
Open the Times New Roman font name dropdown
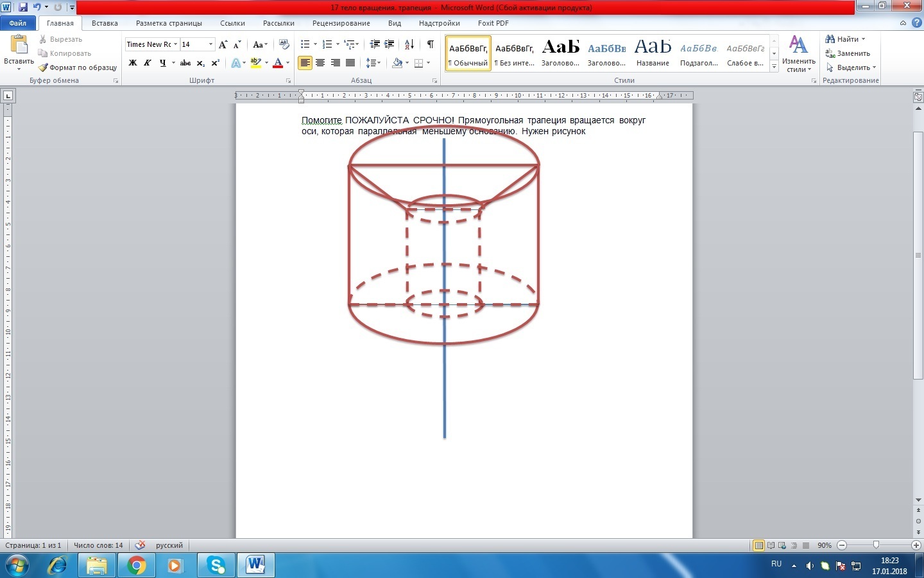[175, 44]
